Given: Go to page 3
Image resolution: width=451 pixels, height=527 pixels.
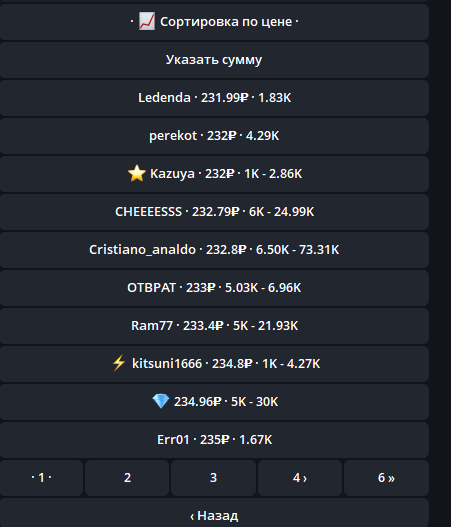Looking at the screenshot, I should point(213,478).
